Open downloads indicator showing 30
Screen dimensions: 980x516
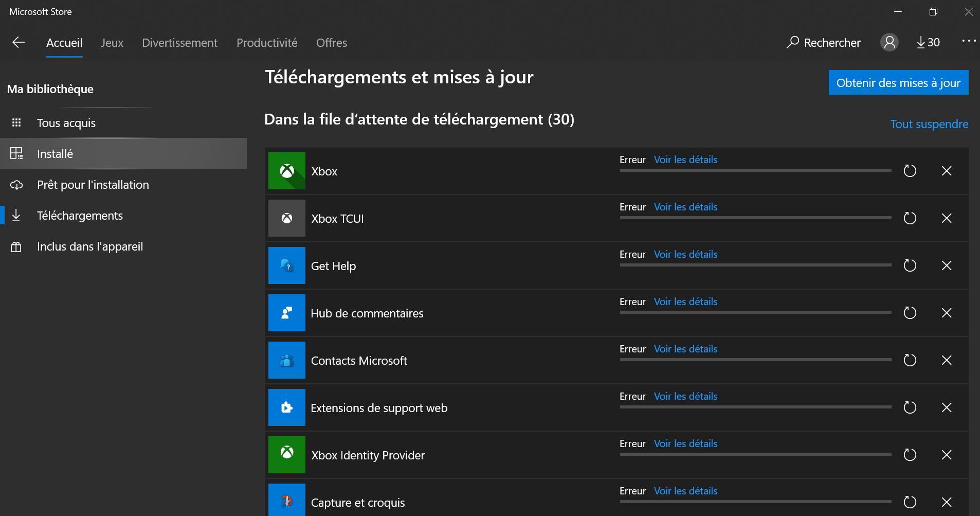coord(928,42)
